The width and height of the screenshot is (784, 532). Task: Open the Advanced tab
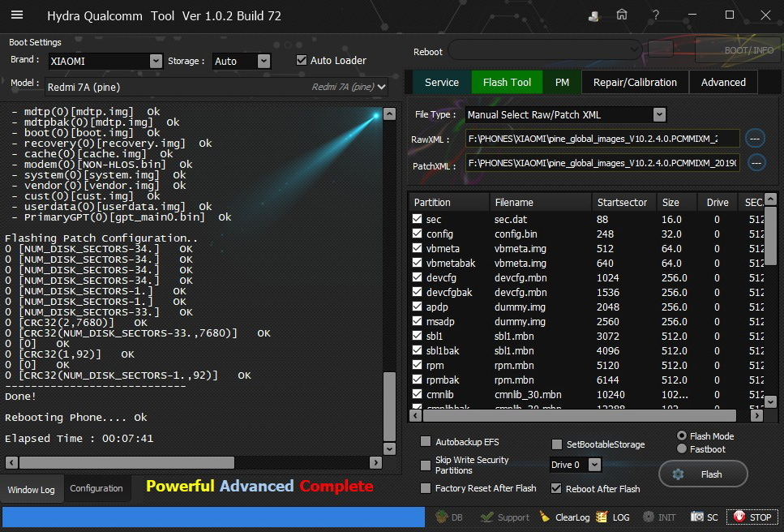[x=723, y=82]
